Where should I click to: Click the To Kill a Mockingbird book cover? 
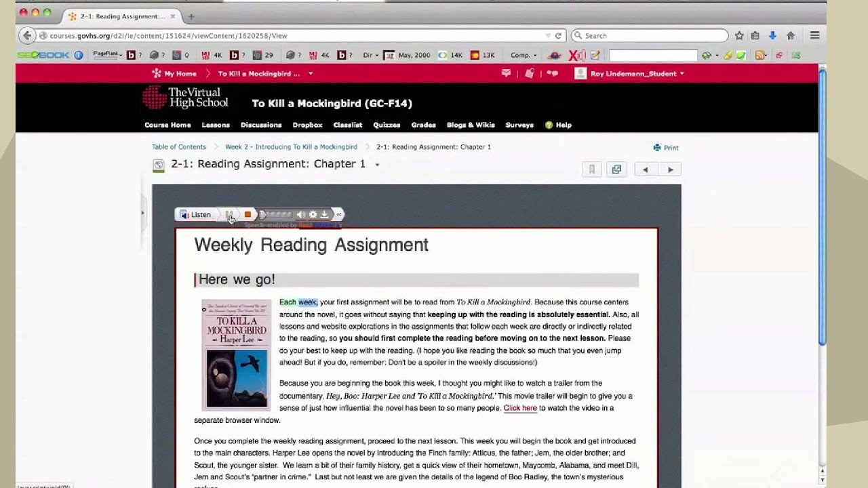236,355
